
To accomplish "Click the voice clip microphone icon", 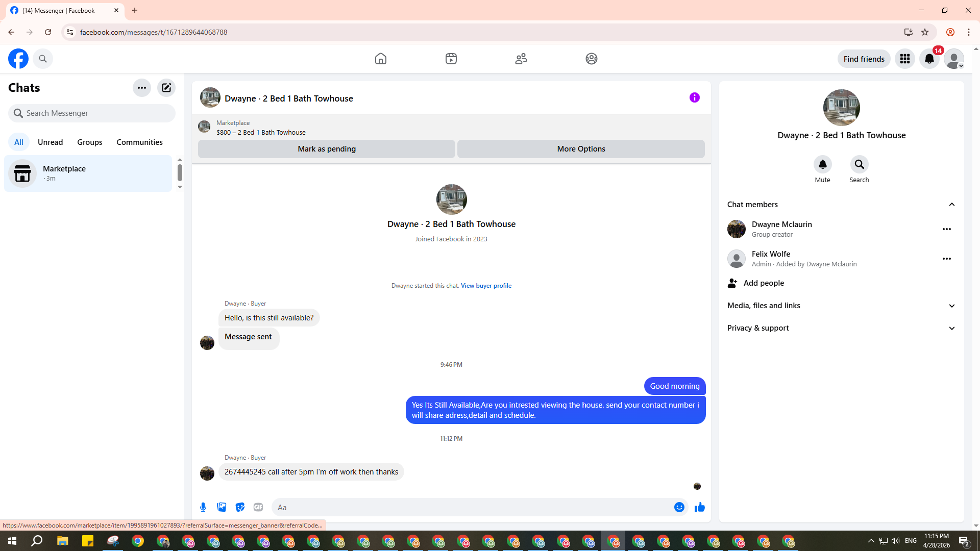I will point(203,507).
